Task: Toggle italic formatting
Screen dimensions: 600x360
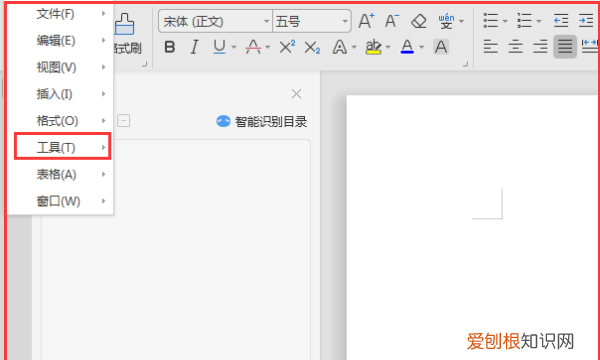Action: [194, 47]
